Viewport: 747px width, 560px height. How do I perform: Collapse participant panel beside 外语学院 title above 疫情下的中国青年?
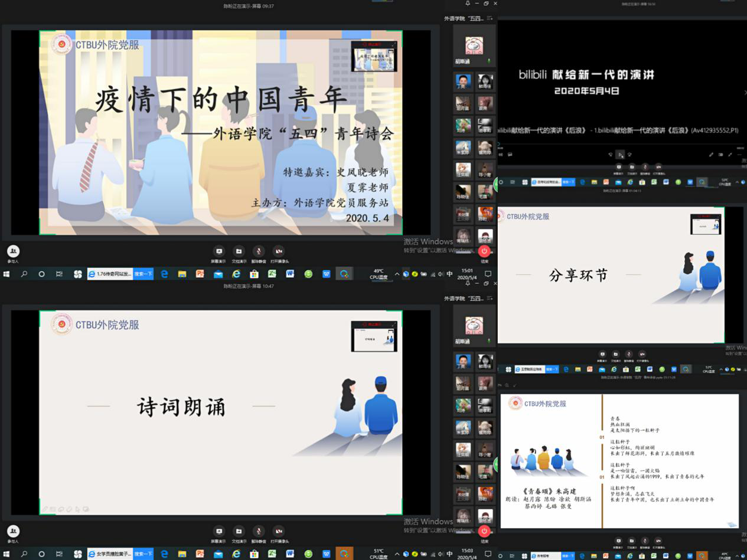point(490,18)
